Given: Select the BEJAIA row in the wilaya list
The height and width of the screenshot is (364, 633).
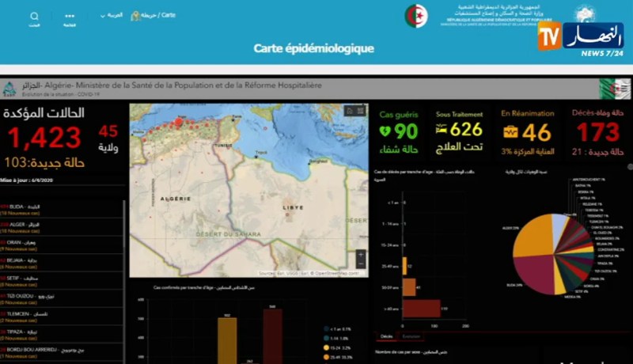Looking at the screenshot, I should (x=62, y=264).
